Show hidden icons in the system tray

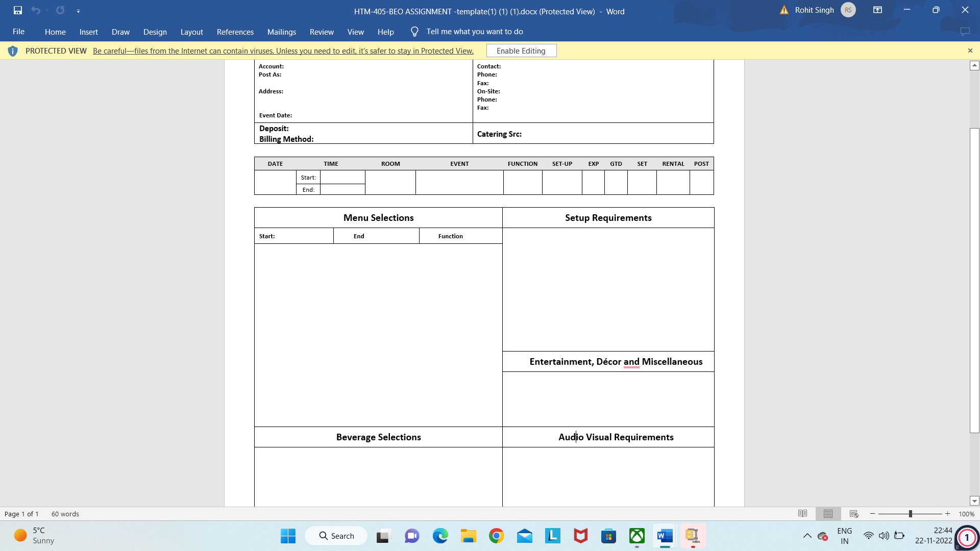[x=807, y=536]
